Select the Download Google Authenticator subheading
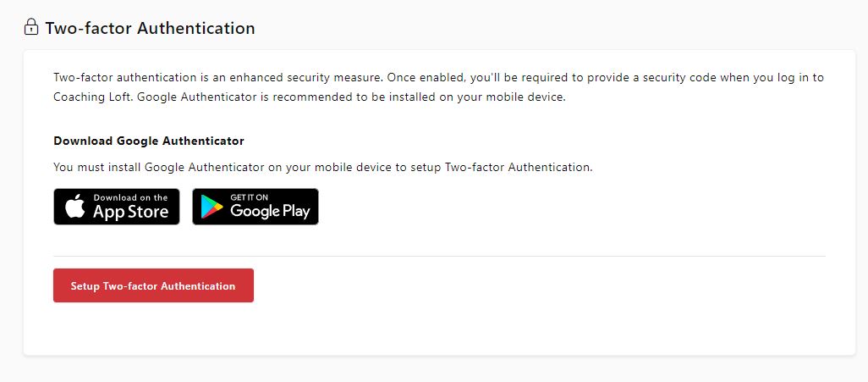868x382 pixels. (149, 141)
